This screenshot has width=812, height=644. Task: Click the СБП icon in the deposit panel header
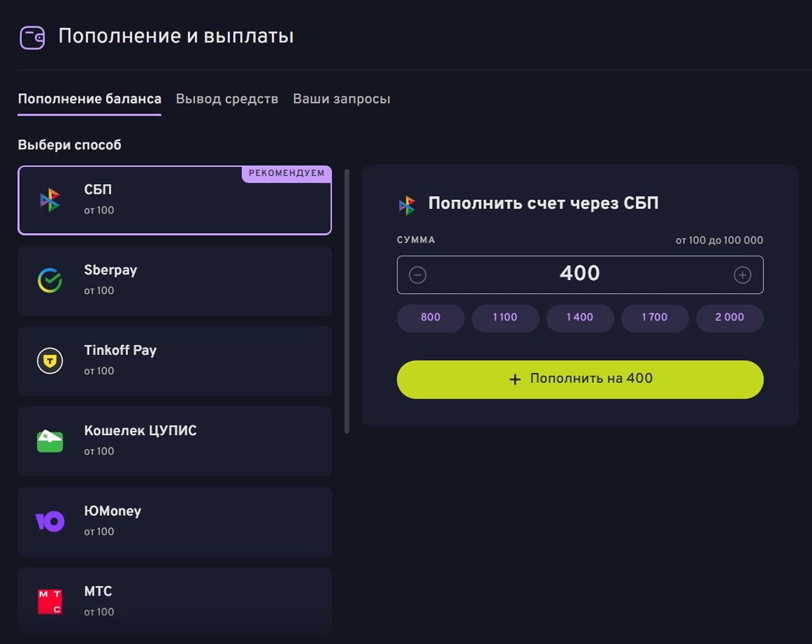pos(407,203)
